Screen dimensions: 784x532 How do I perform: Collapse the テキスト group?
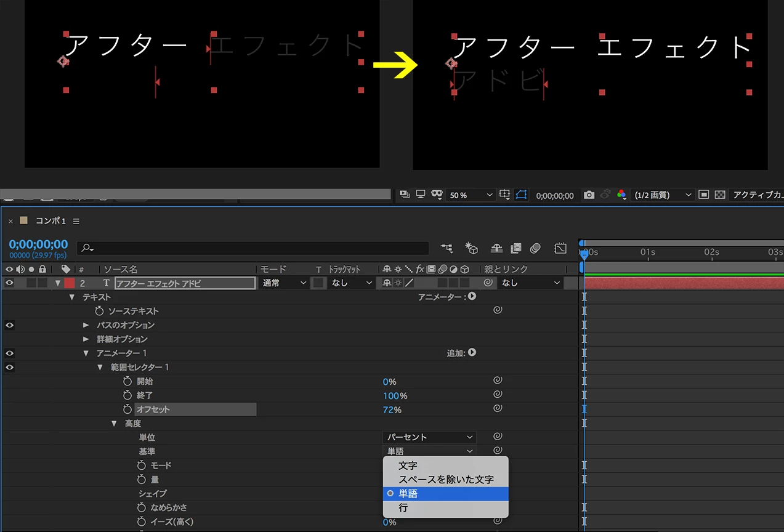pos(71,297)
